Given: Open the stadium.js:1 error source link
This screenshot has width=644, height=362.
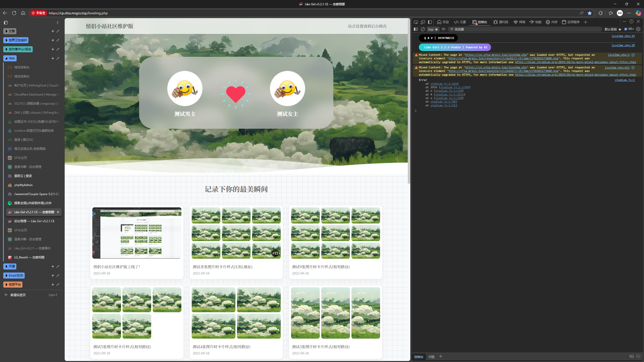Looking at the screenshot, I should 625,80.
